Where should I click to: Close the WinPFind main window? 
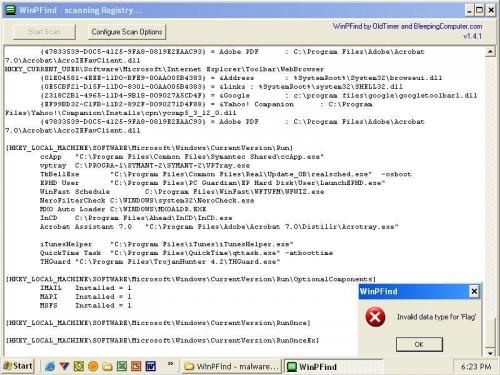(491, 10)
